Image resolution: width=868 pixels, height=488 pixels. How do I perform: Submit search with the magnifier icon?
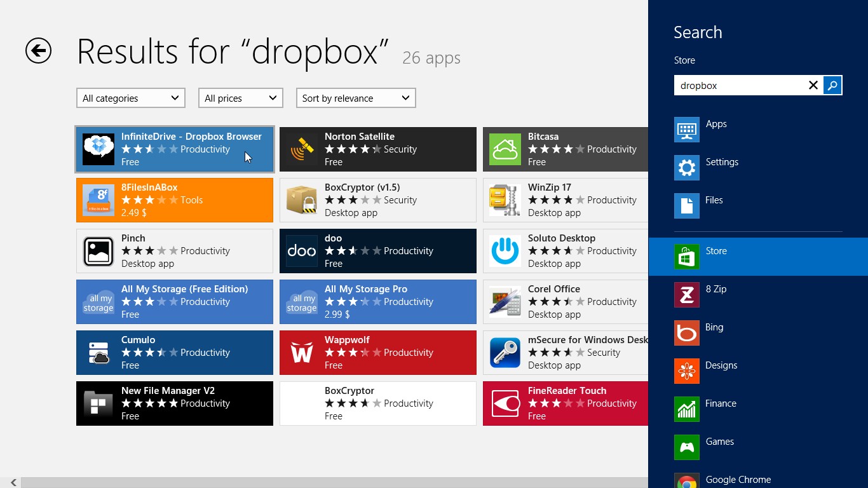(832, 85)
